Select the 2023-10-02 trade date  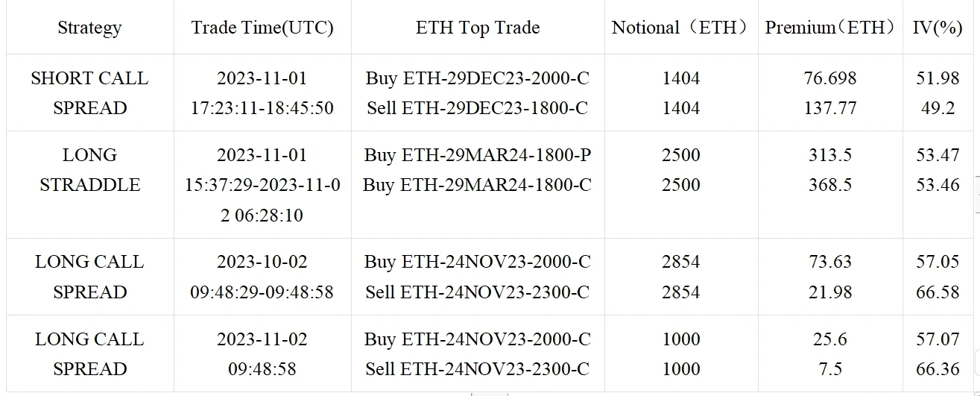pos(262,262)
